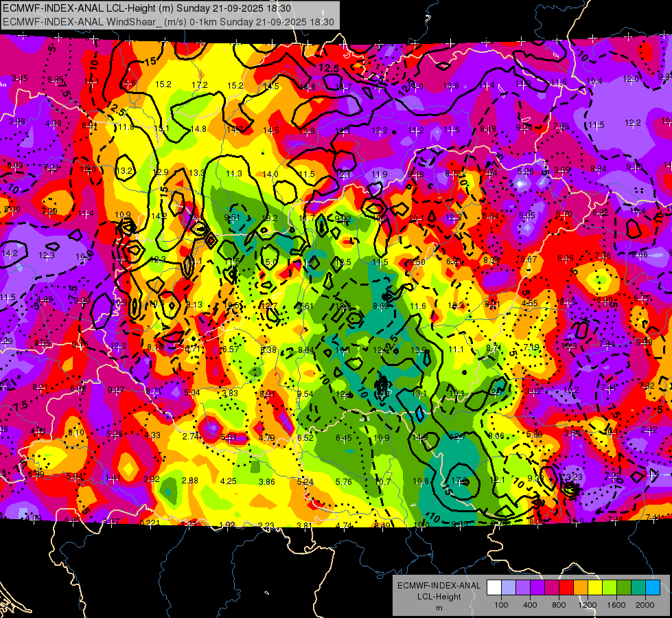Click the grid point value 1.41
The height and width of the screenshot is (618, 672).
click(x=113, y=478)
